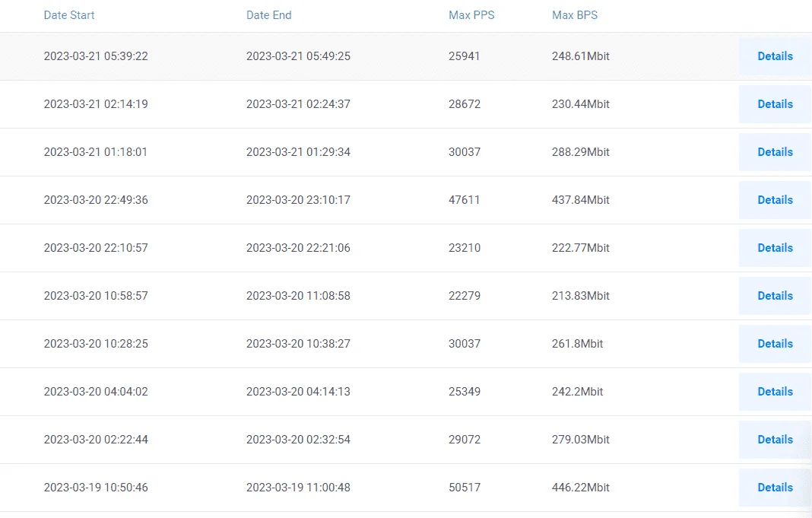Show Details for the 22:10:57 event
Viewport: 812px width, 518px height.
pos(775,248)
